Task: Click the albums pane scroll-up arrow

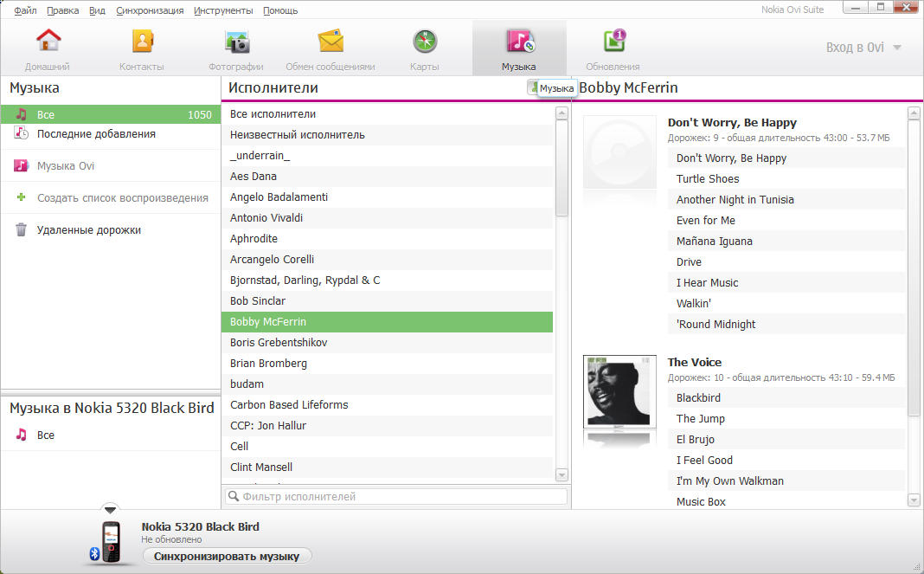Action: [914, 113]
